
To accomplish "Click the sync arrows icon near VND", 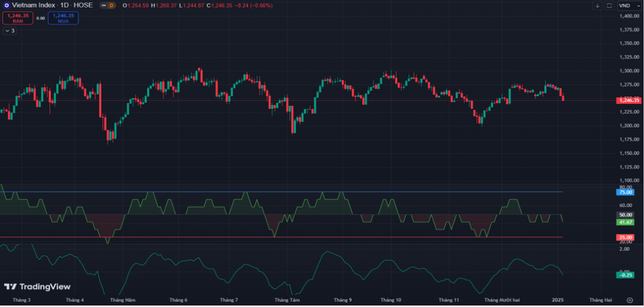I will 609,6.
